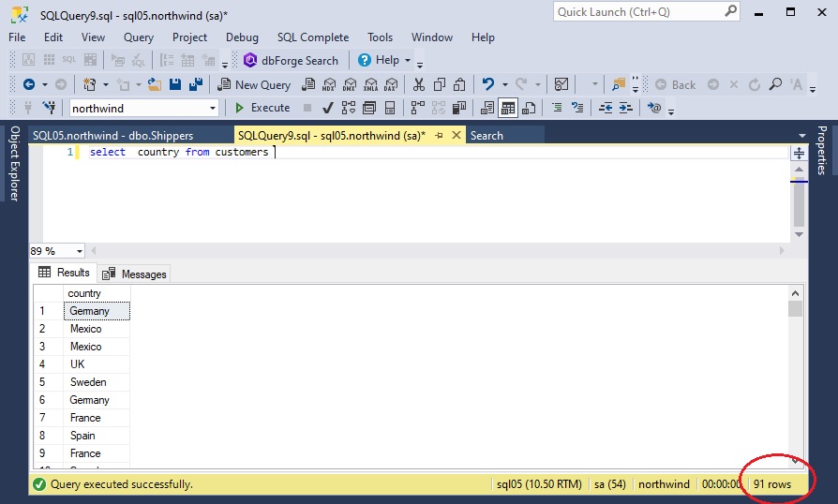The height and width of the screenshot is (504, 838).
Task: Click the Decrease Indent icon
Action: [606, 108]
